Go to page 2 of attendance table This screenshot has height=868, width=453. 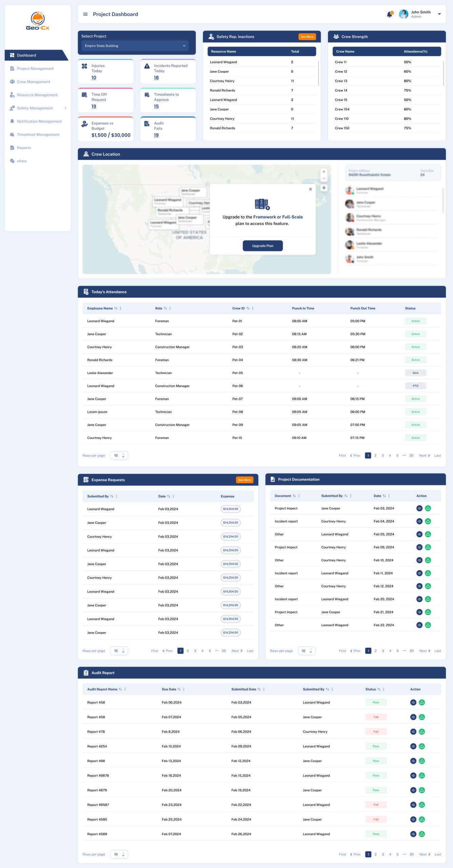[x=375, y=455]
